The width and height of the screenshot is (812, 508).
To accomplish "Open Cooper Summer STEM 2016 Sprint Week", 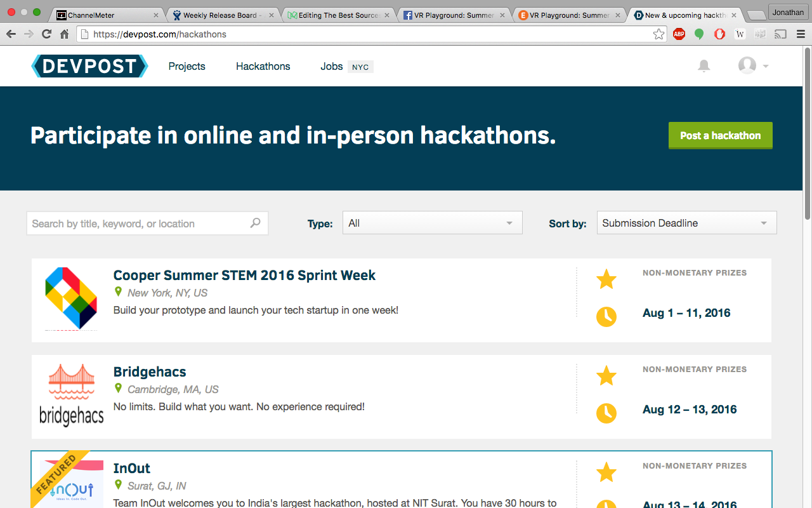I will [244, 275].
